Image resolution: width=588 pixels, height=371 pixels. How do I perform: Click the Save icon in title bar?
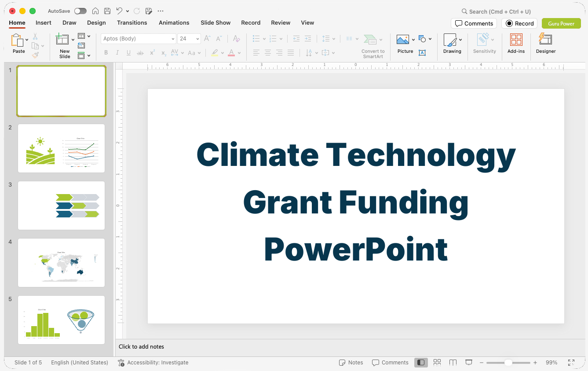click(107, 11)
